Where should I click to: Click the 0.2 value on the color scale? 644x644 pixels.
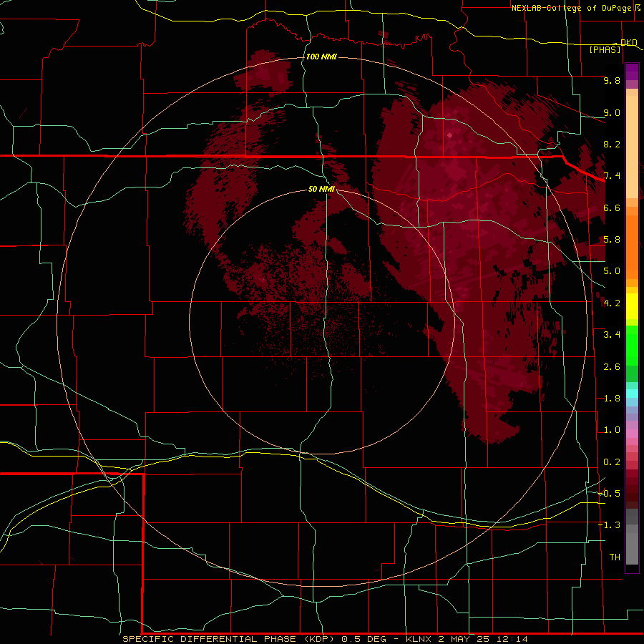(x=612, y=462)
